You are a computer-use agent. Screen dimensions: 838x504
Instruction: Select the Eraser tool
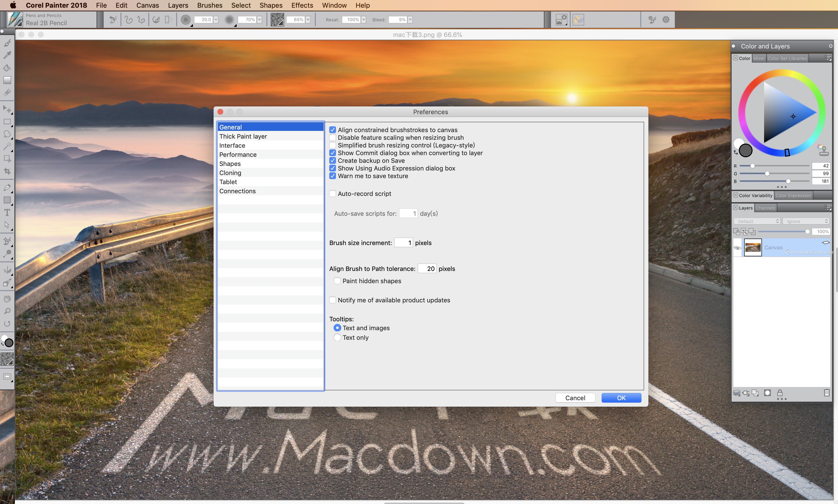pyautogui.click(x=7, y=92)
